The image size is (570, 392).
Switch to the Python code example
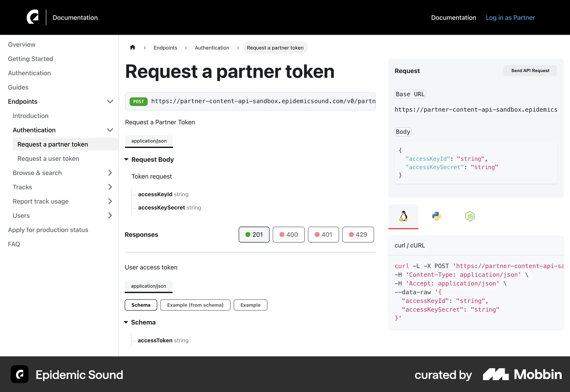[436, 216]
